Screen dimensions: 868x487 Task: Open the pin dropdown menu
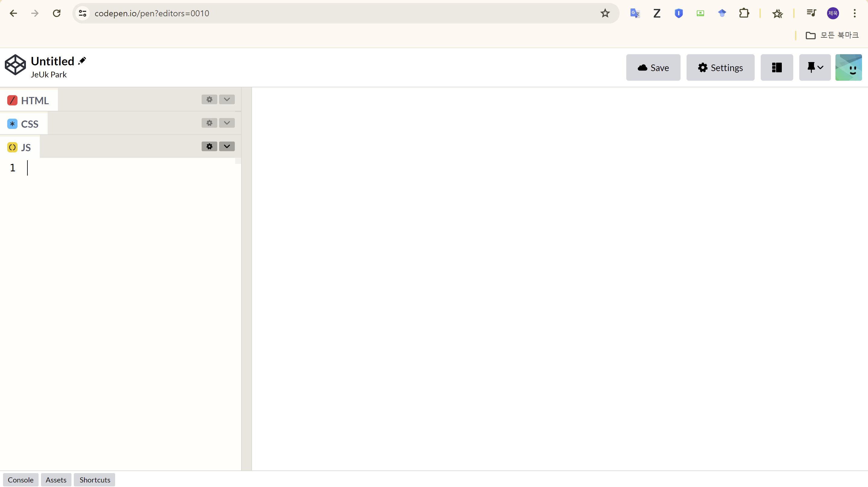(x=814, y=68)
